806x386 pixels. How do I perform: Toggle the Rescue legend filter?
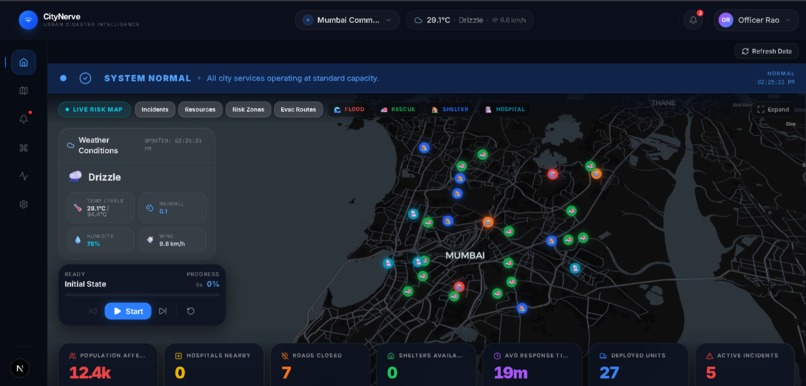pyautogui.click(x=398, y=109)
